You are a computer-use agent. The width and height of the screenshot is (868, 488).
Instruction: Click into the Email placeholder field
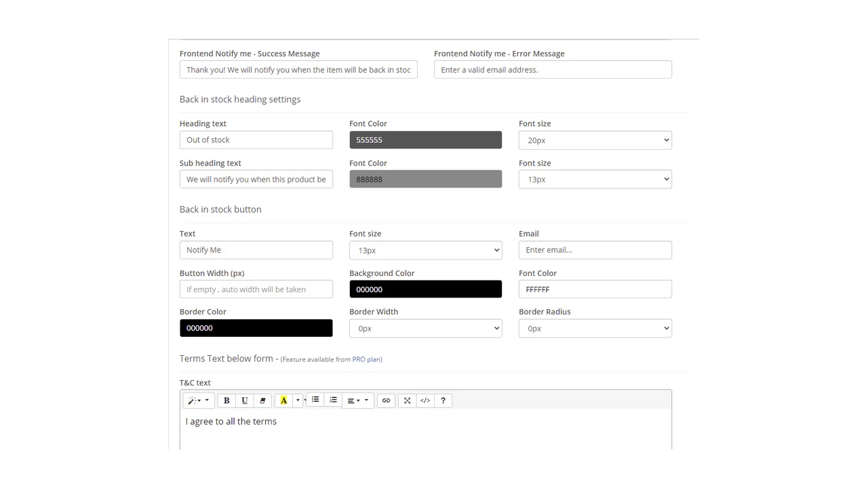[595, 250]
